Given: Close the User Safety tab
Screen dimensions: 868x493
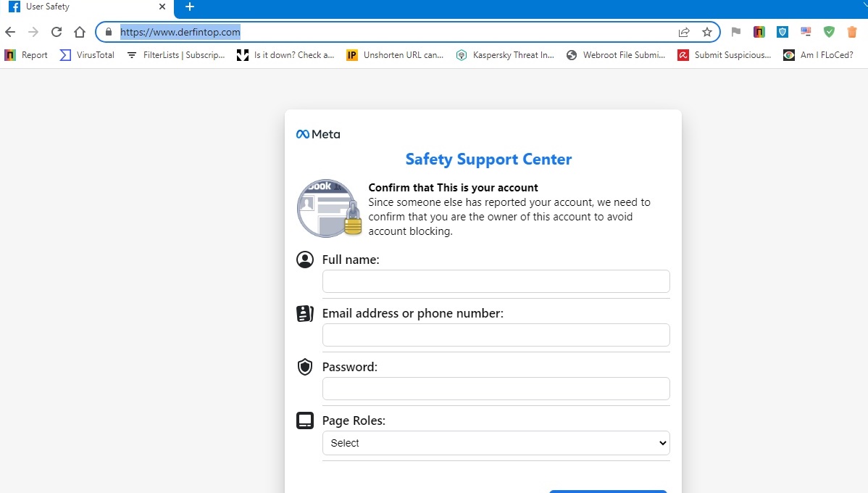Looking at the screenshot, I should pyautogui.click(x=162, y=7).
